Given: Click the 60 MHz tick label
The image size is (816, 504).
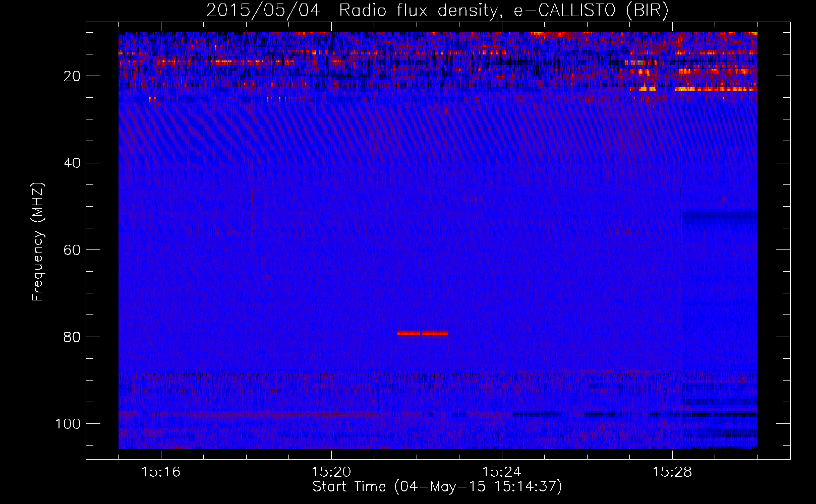Looking at the screenshot, I should (72, 250).
